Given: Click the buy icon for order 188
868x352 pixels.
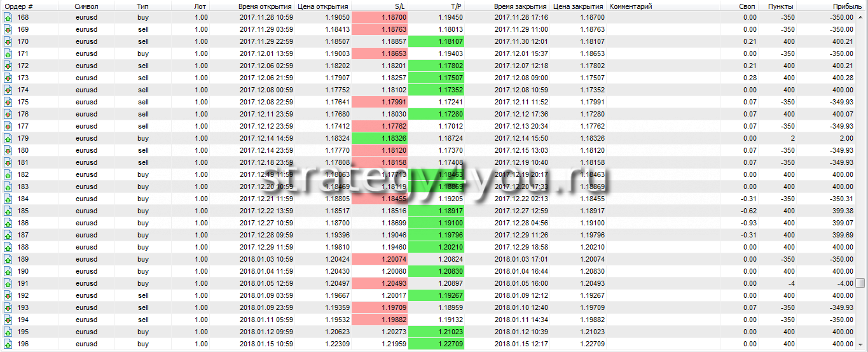Looking at the screenshot, I should pos(8,247).
